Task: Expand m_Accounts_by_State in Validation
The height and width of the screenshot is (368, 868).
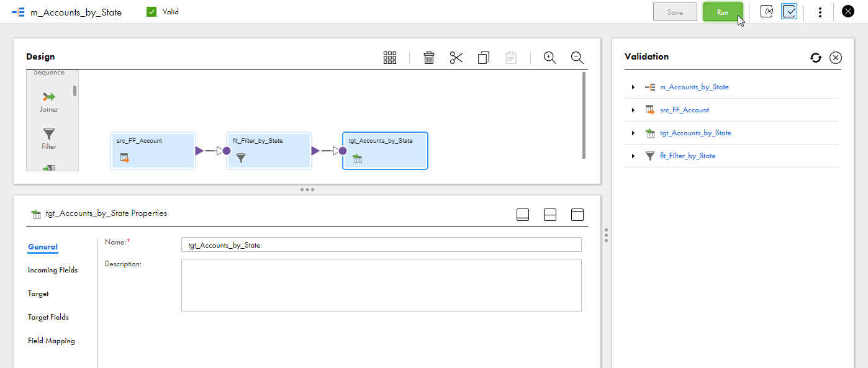Action: [x=633, y=87]
